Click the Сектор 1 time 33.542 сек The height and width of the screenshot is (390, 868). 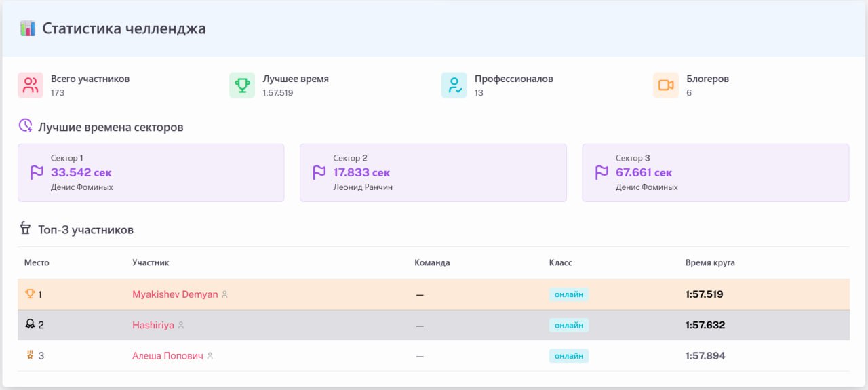(81, 172)
